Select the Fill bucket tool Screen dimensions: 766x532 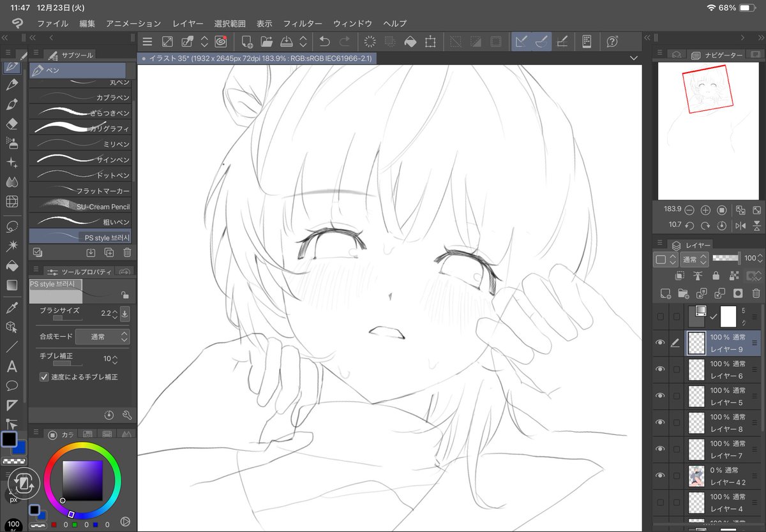pyautogui.click(x=11, y=265)
